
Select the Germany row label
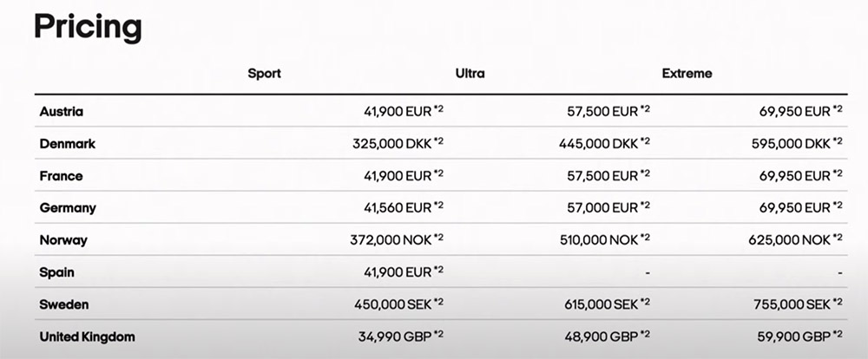click(68, 208)
